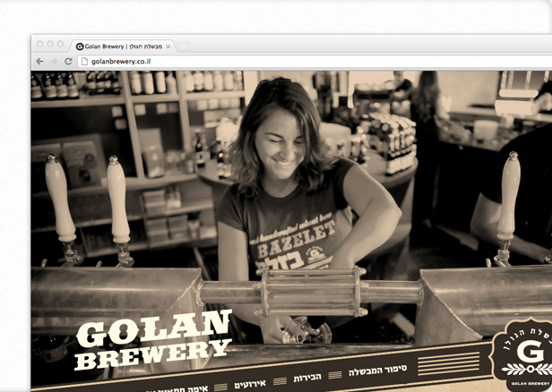Click the Golan Brewery G badge logo
Screen dimensions: 552x392
coord(522,354)
